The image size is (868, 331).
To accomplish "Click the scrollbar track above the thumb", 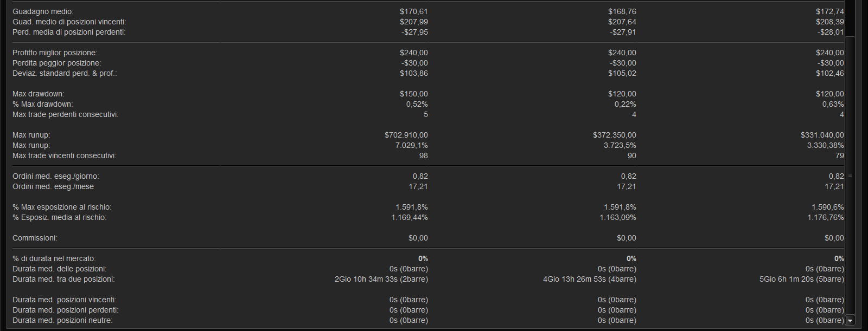I will tap(850, 19).
